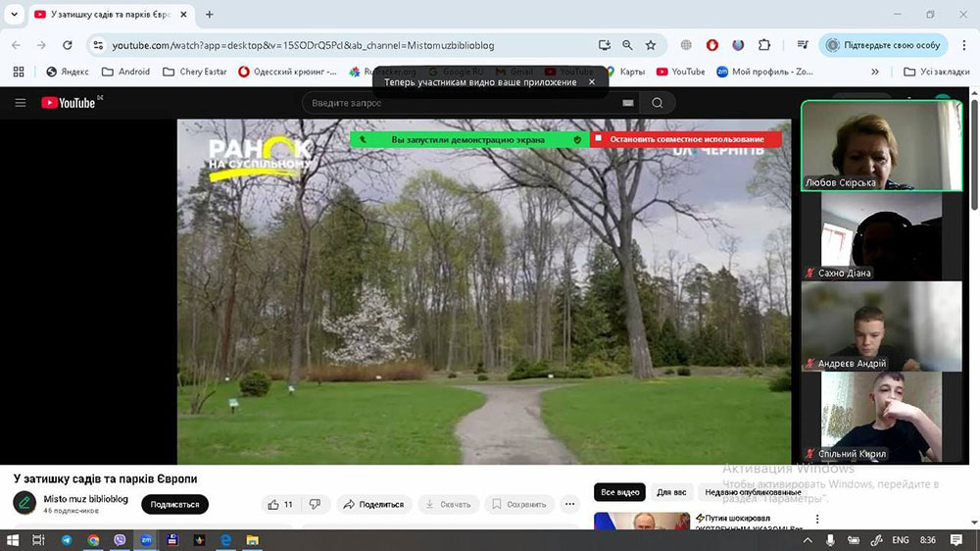The image size is (980, 551).
Task: Focus the YouTube search field
Action: point(463,103)
